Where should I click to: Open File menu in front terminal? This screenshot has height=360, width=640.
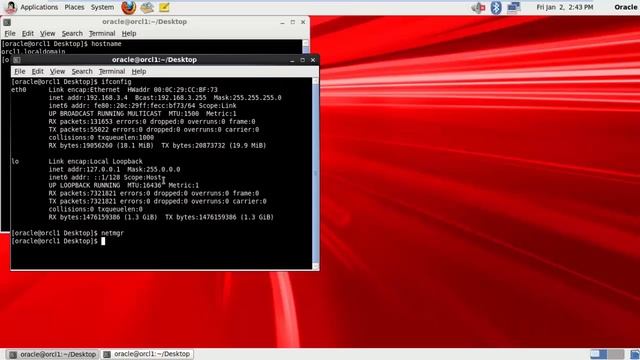[x=20, y=71]
